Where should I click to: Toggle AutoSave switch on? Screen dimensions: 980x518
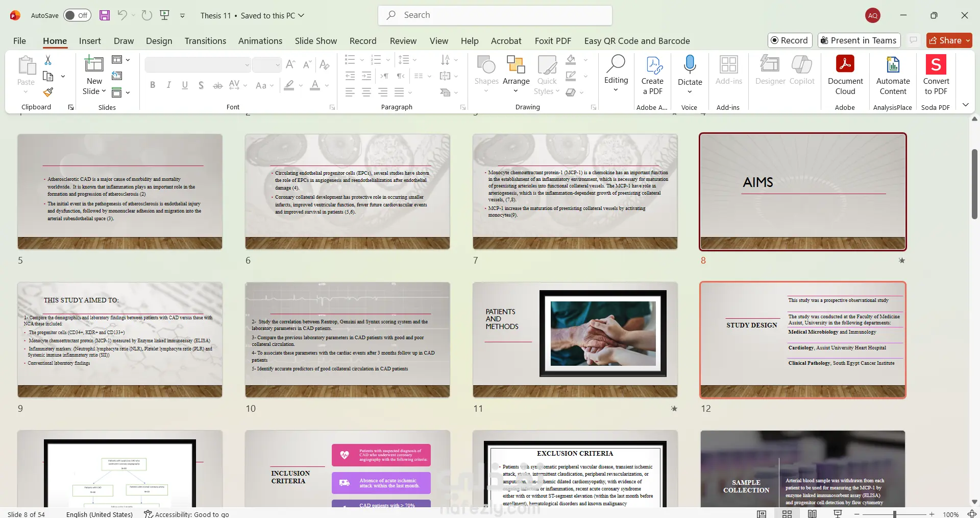coord(77,15)
